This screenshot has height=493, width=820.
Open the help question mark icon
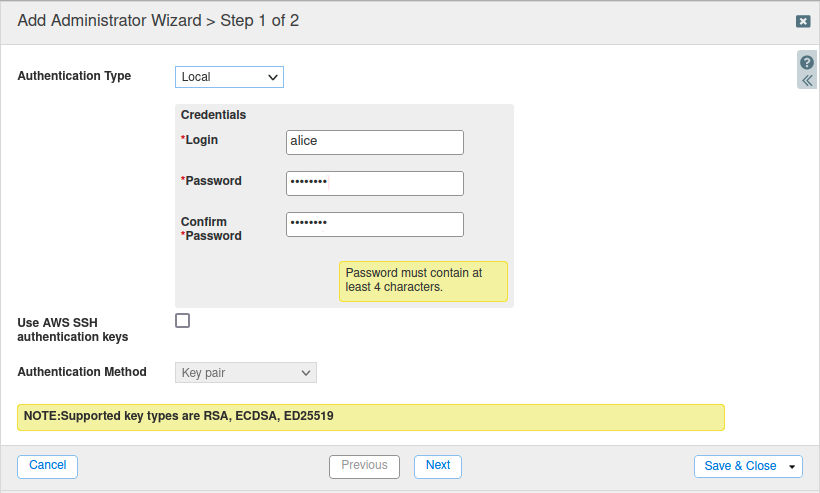[807, 62]
